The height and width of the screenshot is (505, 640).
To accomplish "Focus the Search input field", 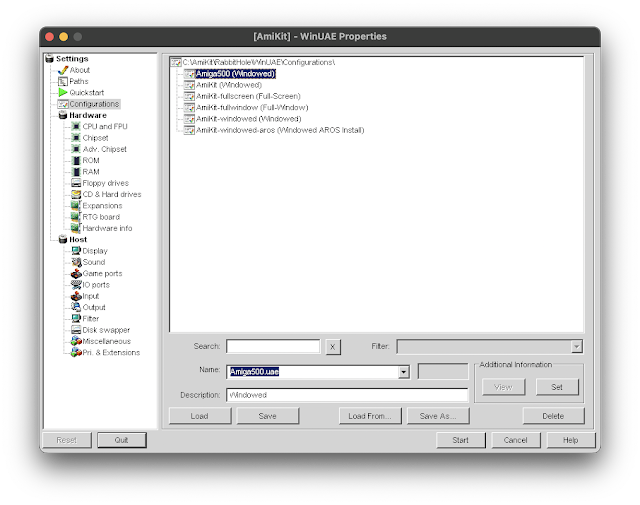I will click(273, 347).
